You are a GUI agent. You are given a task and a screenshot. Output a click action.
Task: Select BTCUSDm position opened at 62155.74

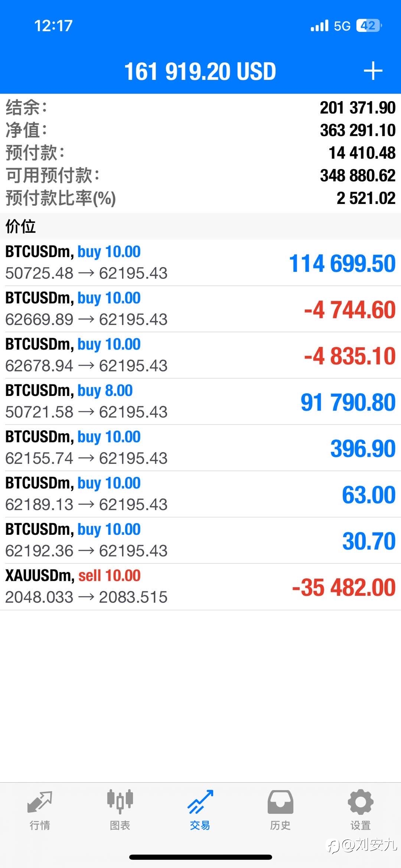200,448
